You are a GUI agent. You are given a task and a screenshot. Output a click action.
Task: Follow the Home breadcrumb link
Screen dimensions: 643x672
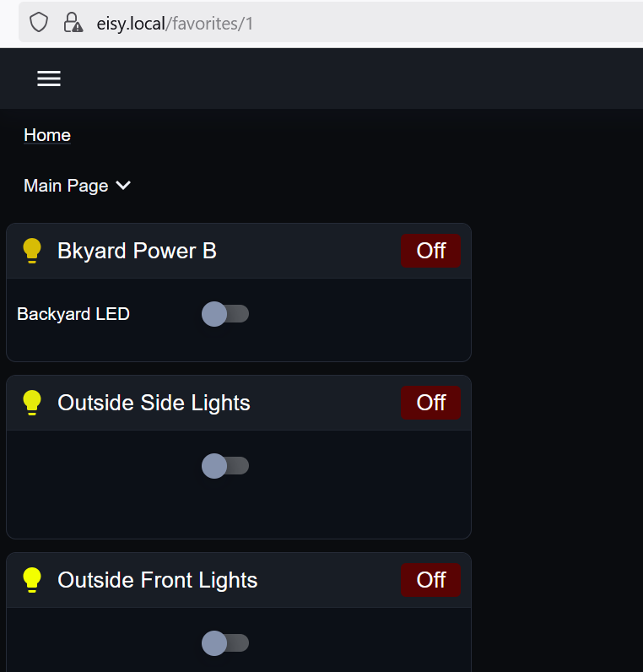tap(47, 135)
